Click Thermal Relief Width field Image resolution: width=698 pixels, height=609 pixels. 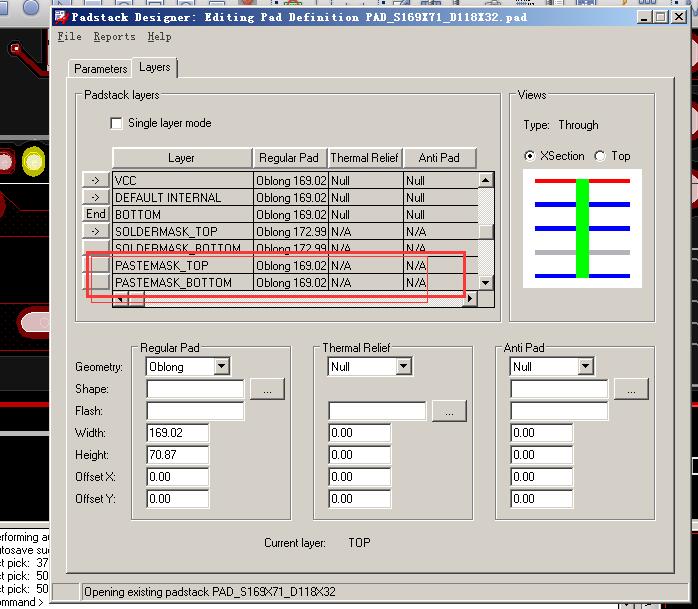360,433
